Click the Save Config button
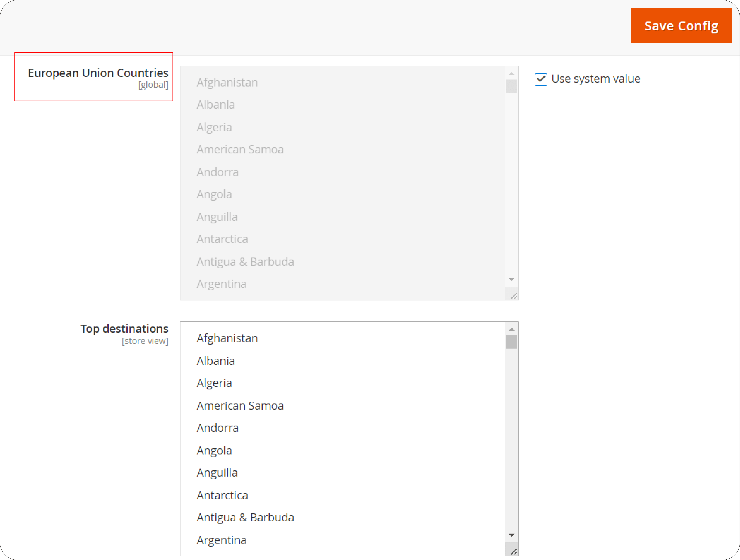This screenshot has width=740, height=560. pyautogui.click(x=681, y=25)
